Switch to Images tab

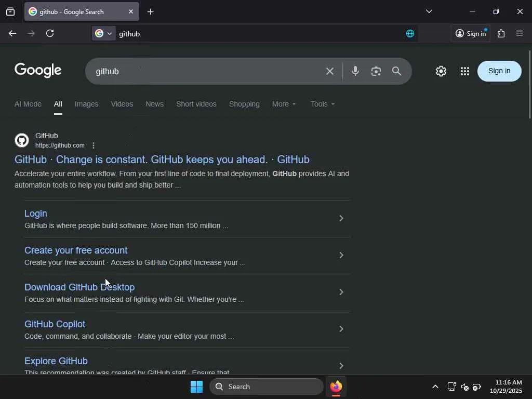tap(87, 104)
